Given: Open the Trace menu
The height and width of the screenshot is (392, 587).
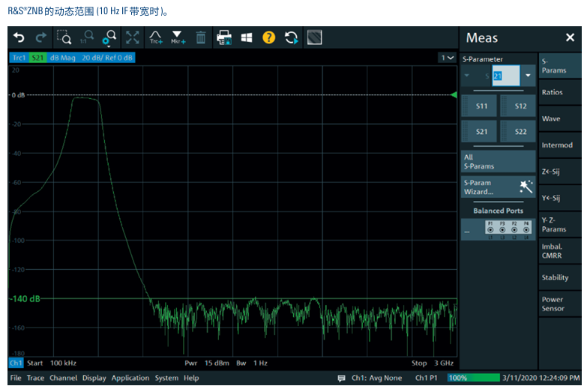Looking at the screenshot, I should tap(35, 378).
